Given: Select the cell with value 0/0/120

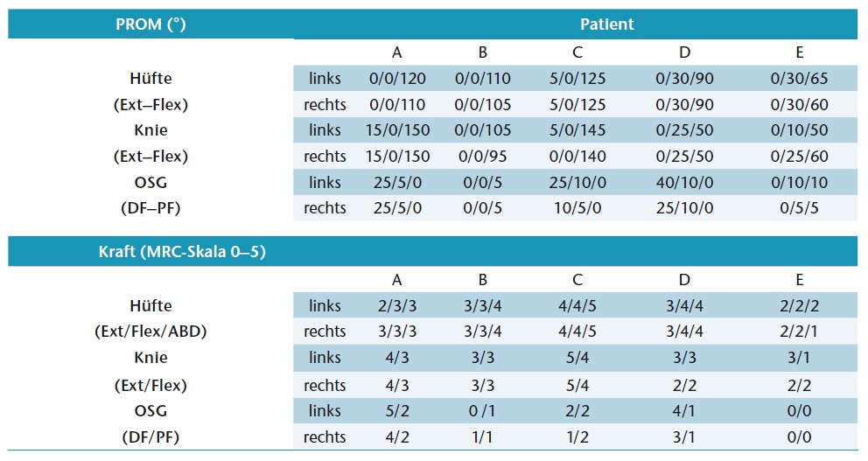Looking at the screenshot, I should (396, 79).
